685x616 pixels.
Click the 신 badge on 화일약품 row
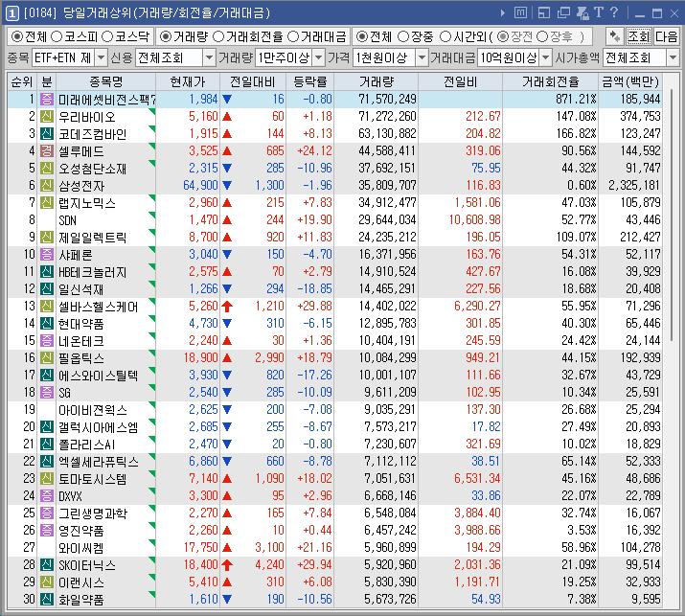tap(47, 600)
